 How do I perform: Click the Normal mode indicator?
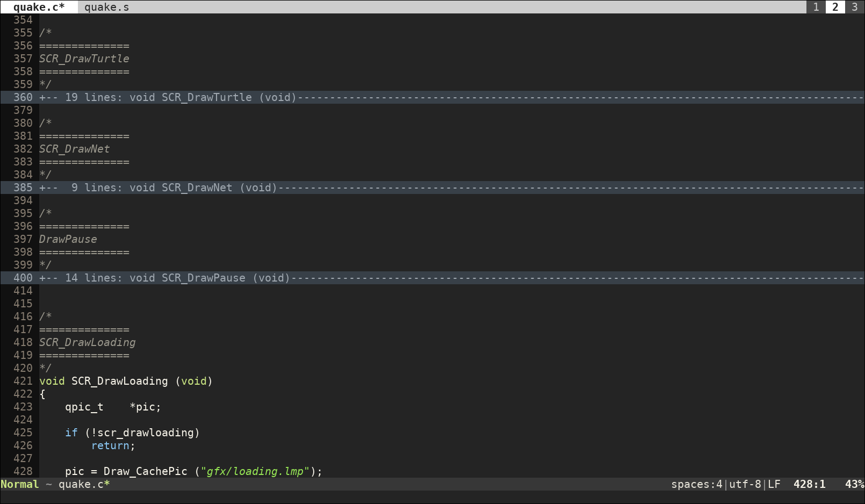(20, 484)
